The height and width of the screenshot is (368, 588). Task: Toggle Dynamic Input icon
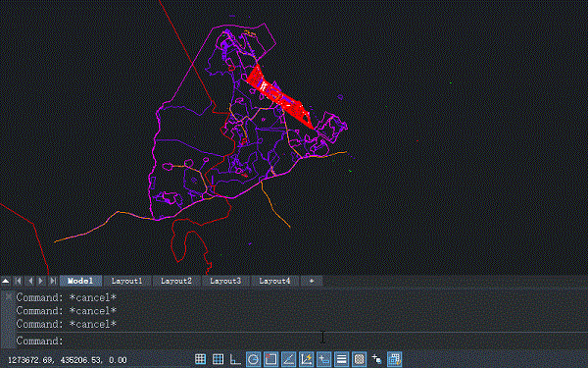click(x=323, y=359)
